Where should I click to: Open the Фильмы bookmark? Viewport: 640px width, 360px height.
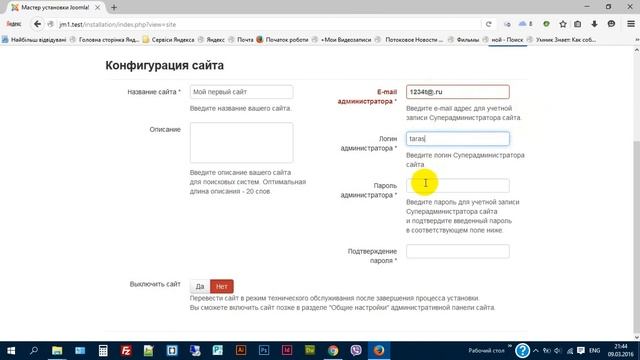click(463, 40)
